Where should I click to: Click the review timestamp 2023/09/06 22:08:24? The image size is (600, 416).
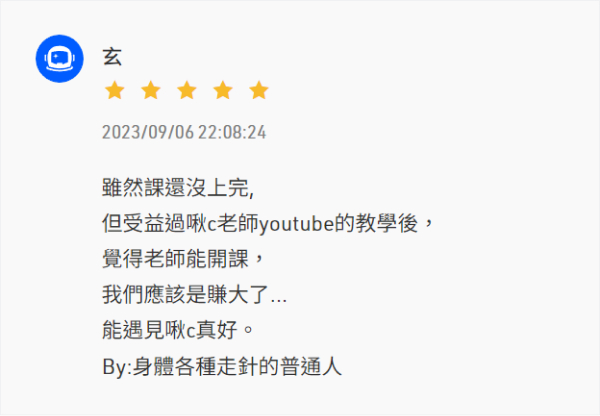(184, 132)
